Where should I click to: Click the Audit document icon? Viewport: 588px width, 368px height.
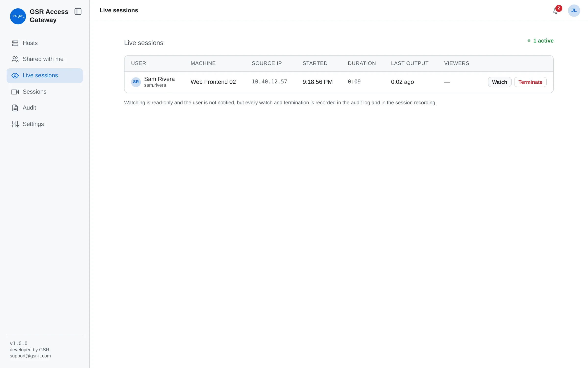point(15,108)
